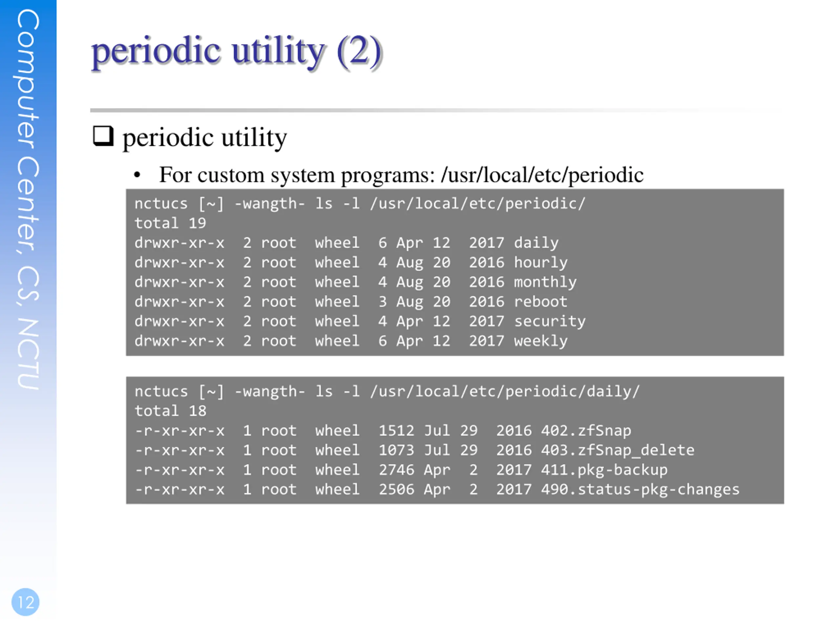Click the slide number 12 circle
Viewport: 840px width, 630px height.
[26, 602]
